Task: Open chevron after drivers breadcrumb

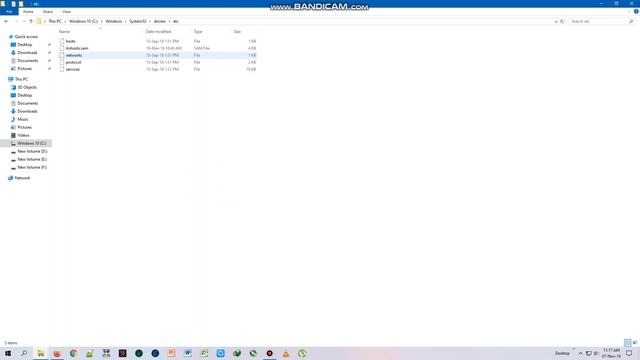Action: pos(169,21)
